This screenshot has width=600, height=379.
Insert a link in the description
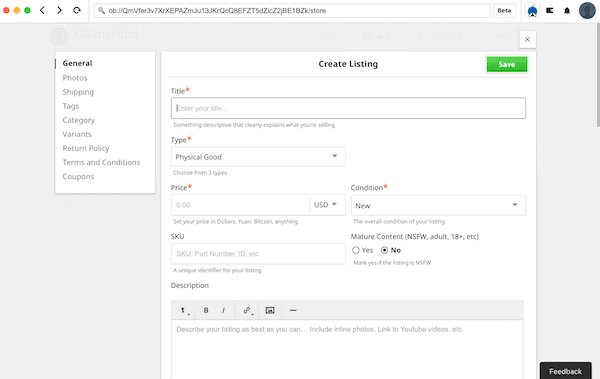click(247, 310)
